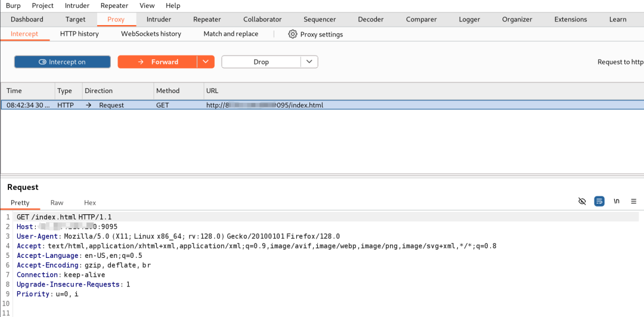Image resolution: width=644 pixels, height=317 pixels.
Task: Click the Forward button
Action: click(x=157, y=61)
